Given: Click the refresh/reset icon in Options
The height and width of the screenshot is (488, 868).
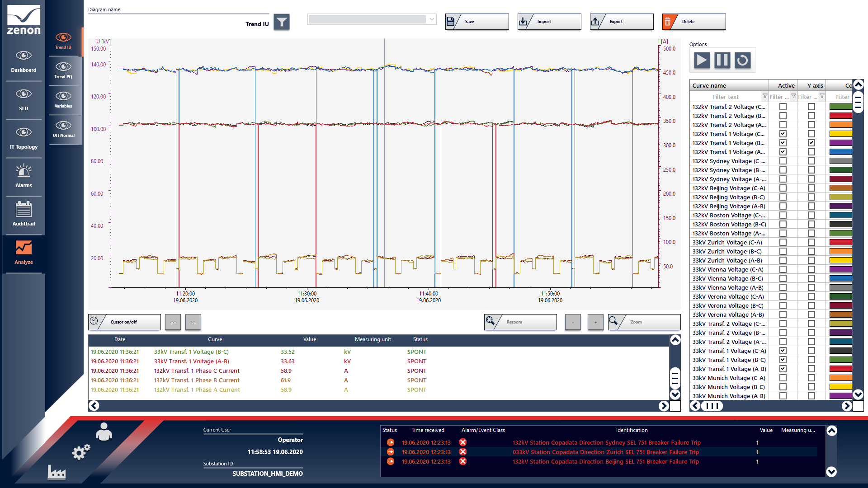Looking at the screenshot, I should tap(742, 60).
